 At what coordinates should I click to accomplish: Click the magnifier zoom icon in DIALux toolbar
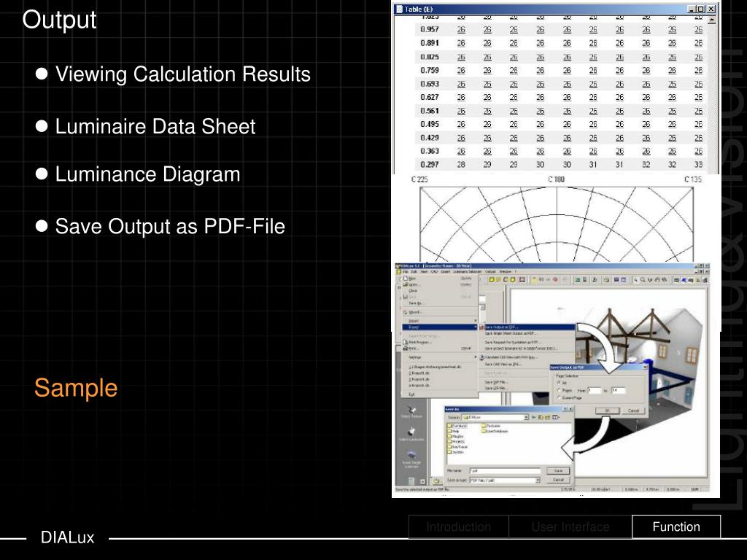[x=643, y=280]
